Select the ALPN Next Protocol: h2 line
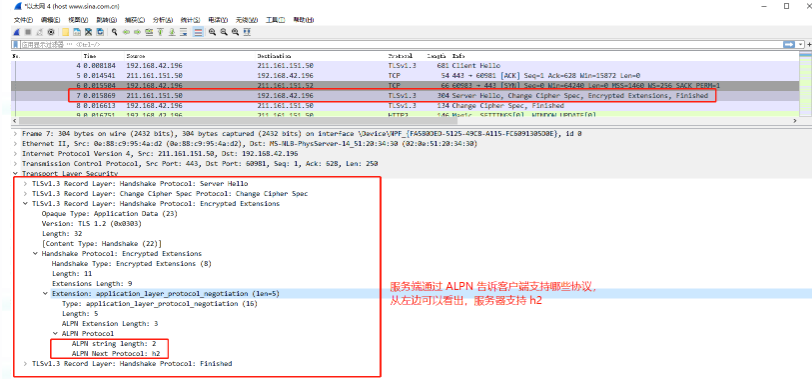The width and height of the screenshot is (812, 379). 116,354
